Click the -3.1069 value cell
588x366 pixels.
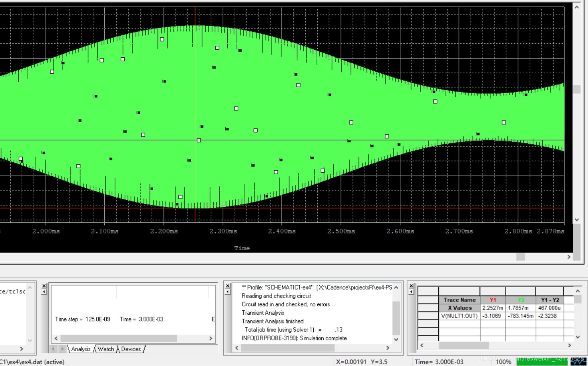click(x=493, y=316)
